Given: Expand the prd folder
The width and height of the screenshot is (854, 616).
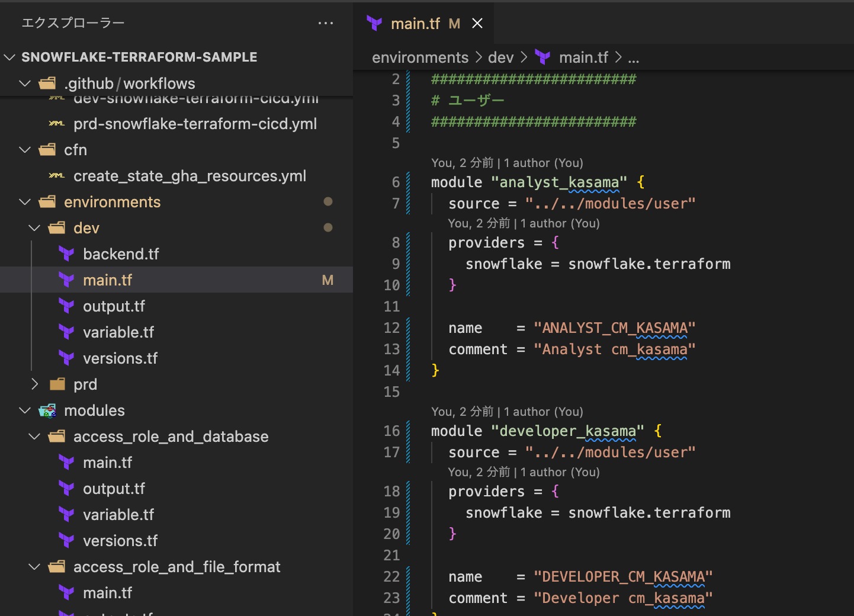Looking at the screenshot, I should click(x=35, y=384).
